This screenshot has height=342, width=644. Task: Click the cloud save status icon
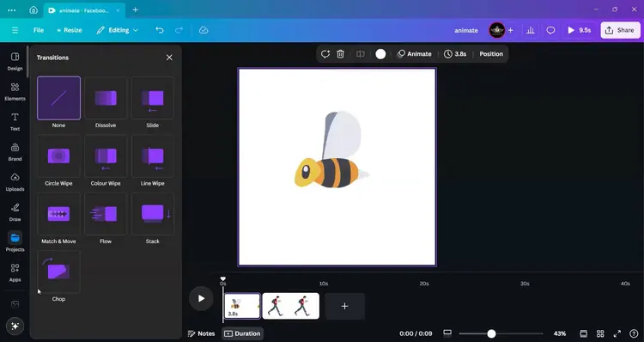[204, 30]
